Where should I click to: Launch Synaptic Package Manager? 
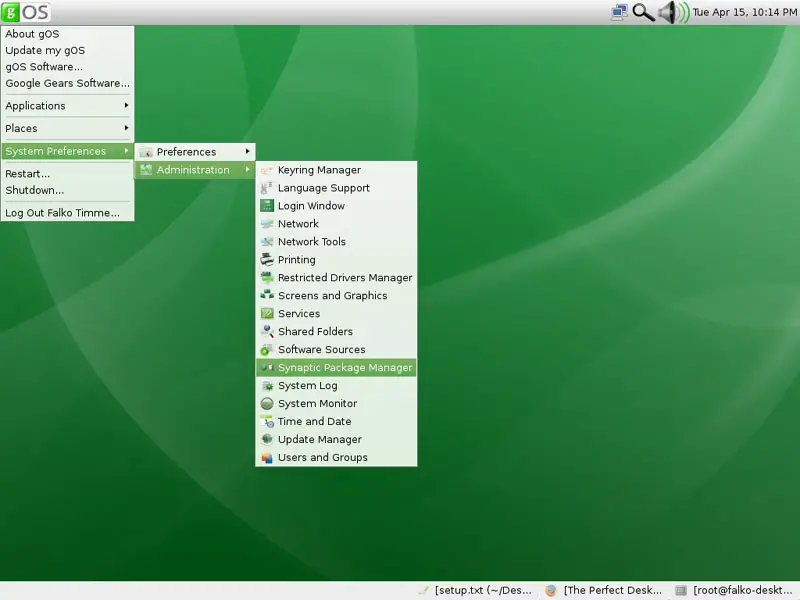(336, 367)
